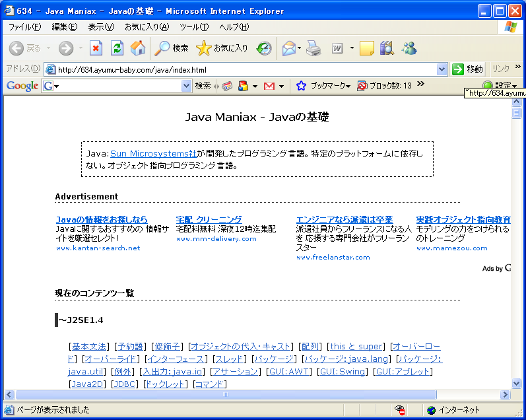Refresh the page with green arrows icon
This screenshot has width=526, height=420.
tap(117, 48)
